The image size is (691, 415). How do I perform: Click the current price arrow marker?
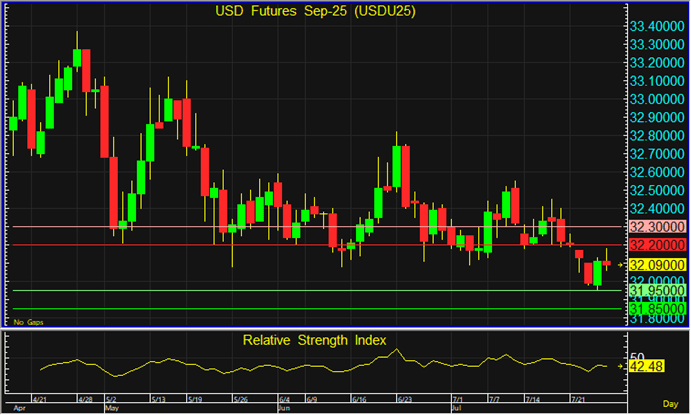click(x=620, y=264)
